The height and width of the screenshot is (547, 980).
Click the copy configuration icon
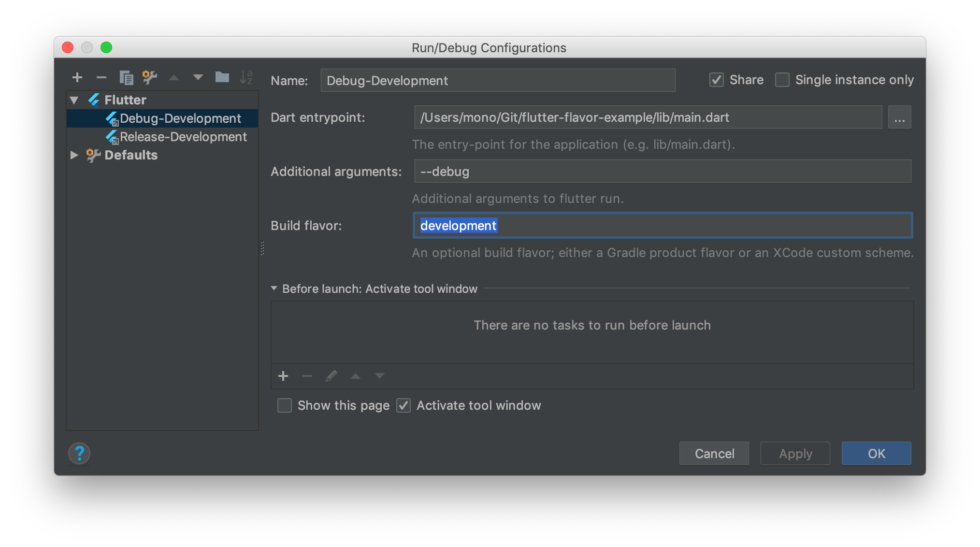[x=126, y=77]
